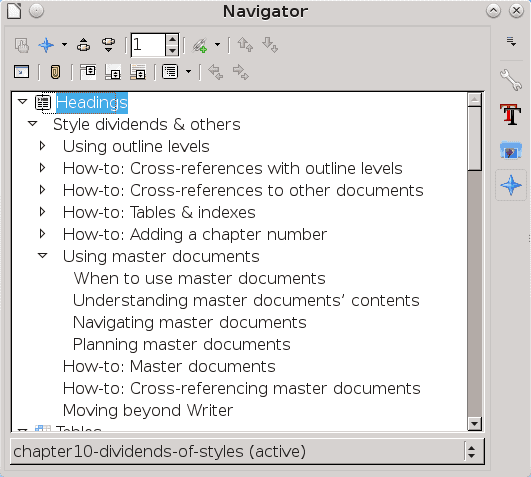The width and height of the screenshot is (531, 477).
Task: Collapse the Headings tree node
Action: coord(22,101)
